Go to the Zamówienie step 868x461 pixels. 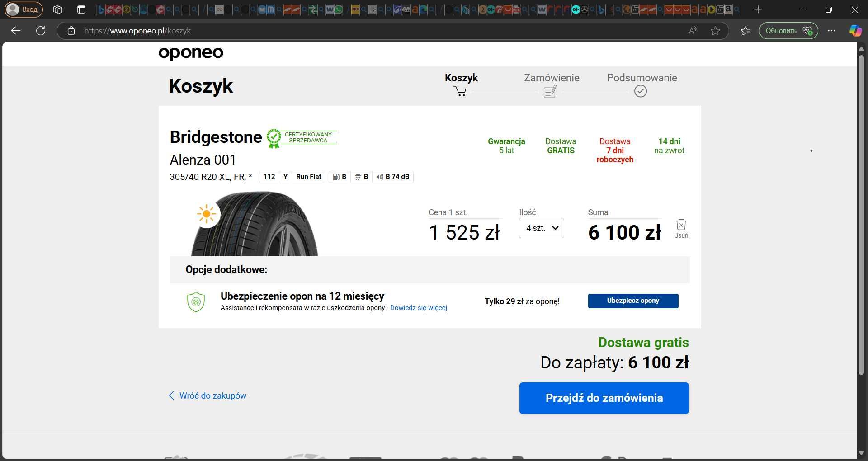click(552, 78)
